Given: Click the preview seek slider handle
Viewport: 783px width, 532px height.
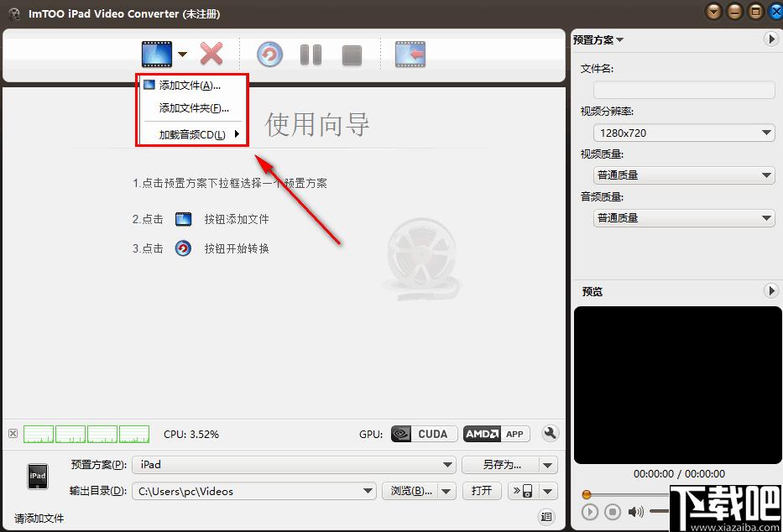Looking at the screenshot, I should pyautogui.click(x=587, y=494).
